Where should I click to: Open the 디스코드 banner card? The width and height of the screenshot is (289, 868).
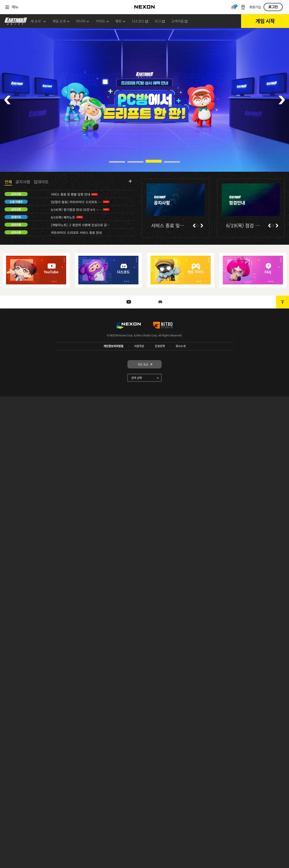pyautogui.click(x=108, y=270)
